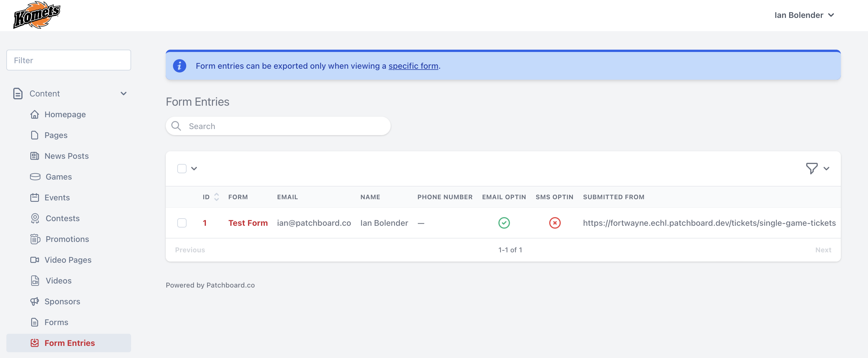Check the Test Form entry checkbox
The image size is (868, 358).
(x=182, y=223)
